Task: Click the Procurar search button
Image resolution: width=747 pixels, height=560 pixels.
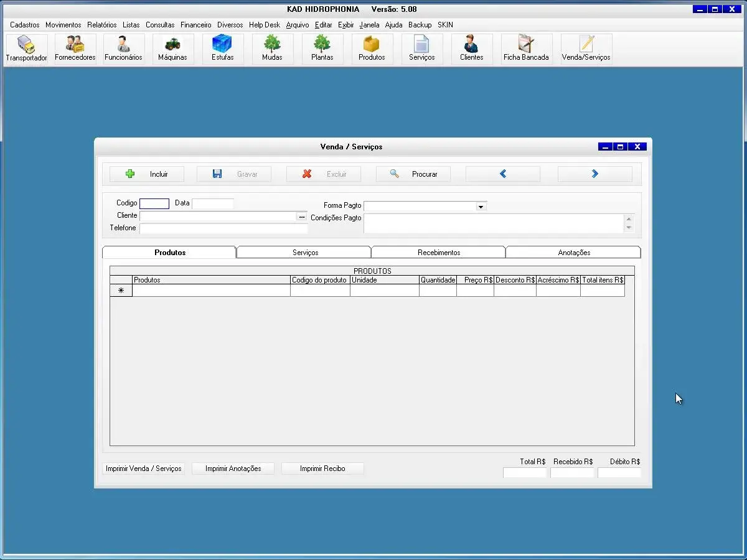Action: coord(413,174)
